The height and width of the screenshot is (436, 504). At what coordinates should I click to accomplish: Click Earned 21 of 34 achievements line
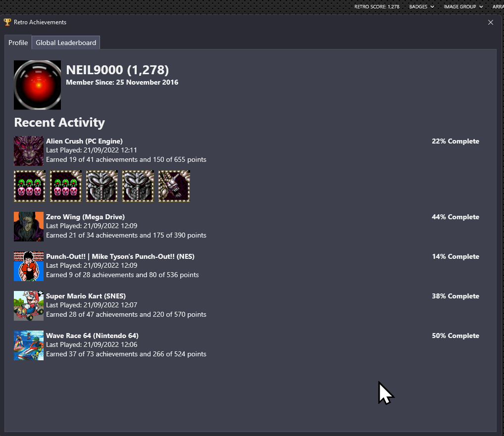pyautogui.click(x=126, y=235)
